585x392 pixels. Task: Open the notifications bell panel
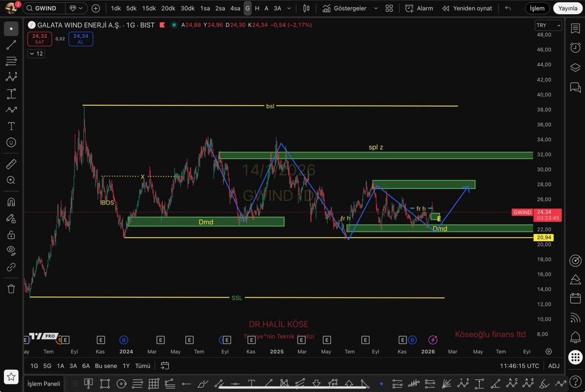575,337
